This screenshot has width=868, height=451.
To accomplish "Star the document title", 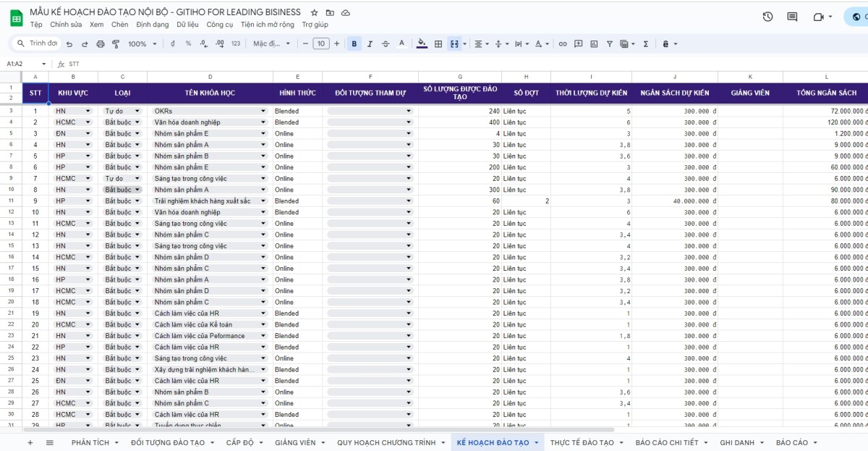I will tap(314, 13).
